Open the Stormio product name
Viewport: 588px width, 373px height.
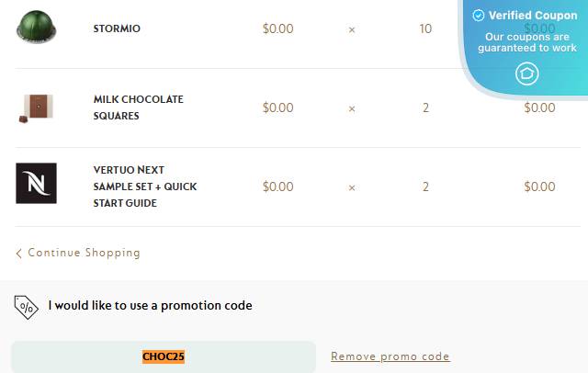[x=117, y=28]
